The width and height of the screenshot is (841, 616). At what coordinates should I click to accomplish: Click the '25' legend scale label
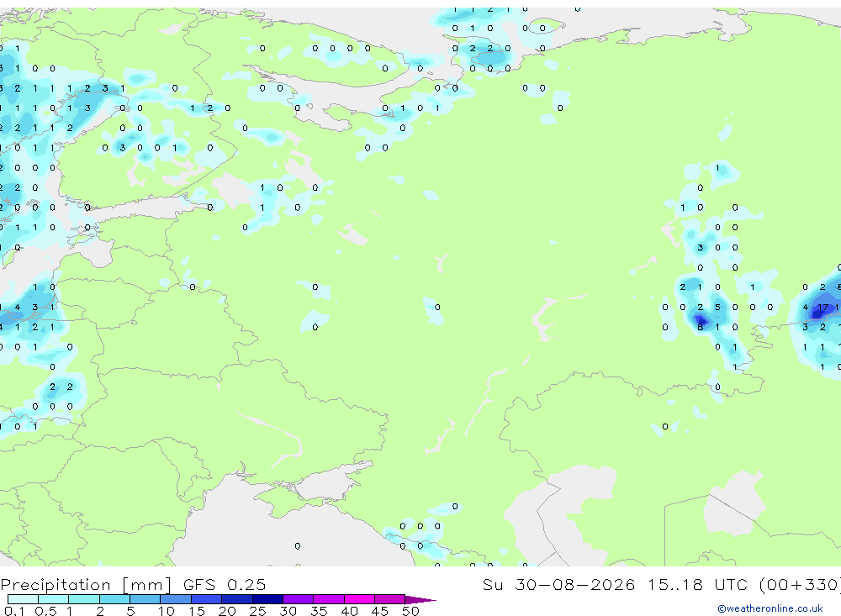258,611
